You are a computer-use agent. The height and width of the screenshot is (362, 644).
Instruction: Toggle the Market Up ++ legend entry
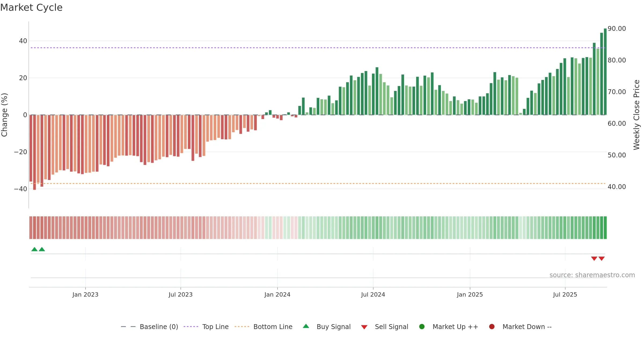coord(449,327)
